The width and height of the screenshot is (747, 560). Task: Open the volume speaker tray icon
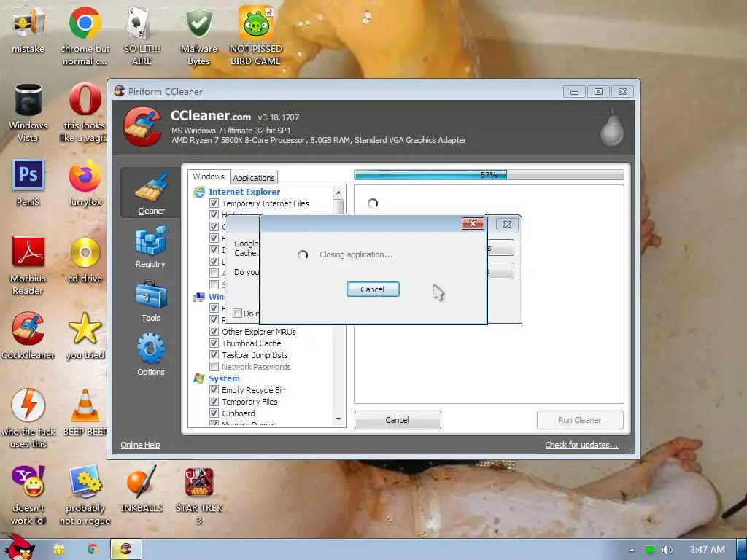tap(667, 550)
